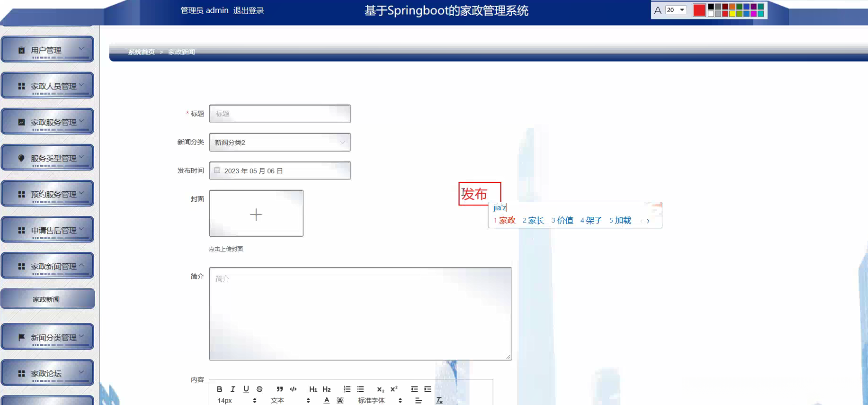Image resolution: width=868 pixels, height=405 pixels.
Task: Apply Heading 1 style
Action: click(x=313, y=389)
